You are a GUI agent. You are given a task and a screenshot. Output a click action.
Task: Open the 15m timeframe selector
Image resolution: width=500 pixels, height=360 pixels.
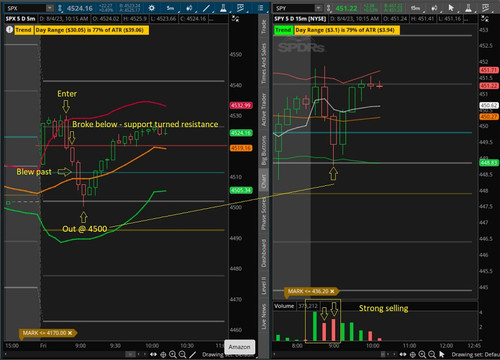pyautogui.click(x=415, y=8)
